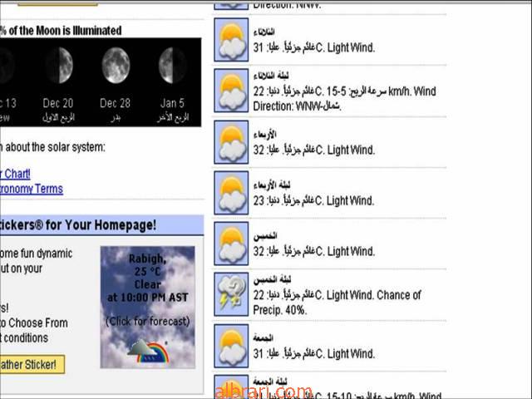Click the weather icon for ليلة الأربعاء
The height and width of the screenshot is (399, 532).
click(231, 193)
